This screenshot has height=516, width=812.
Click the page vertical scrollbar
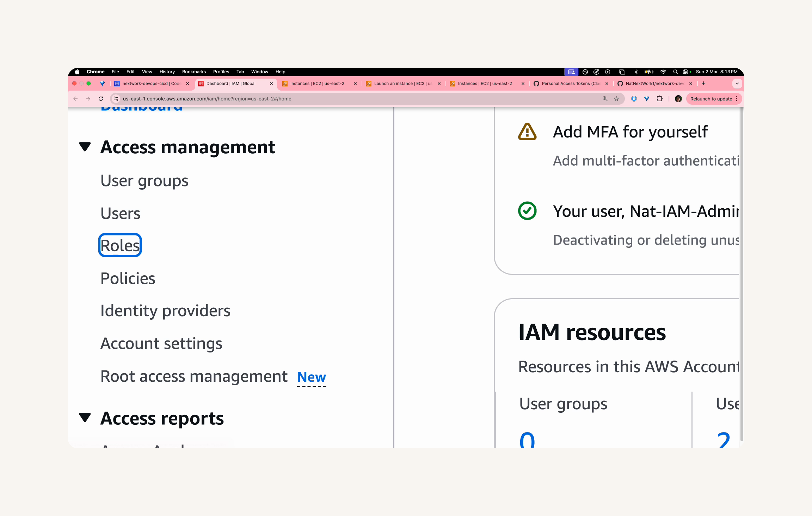(x=742, y=274)
